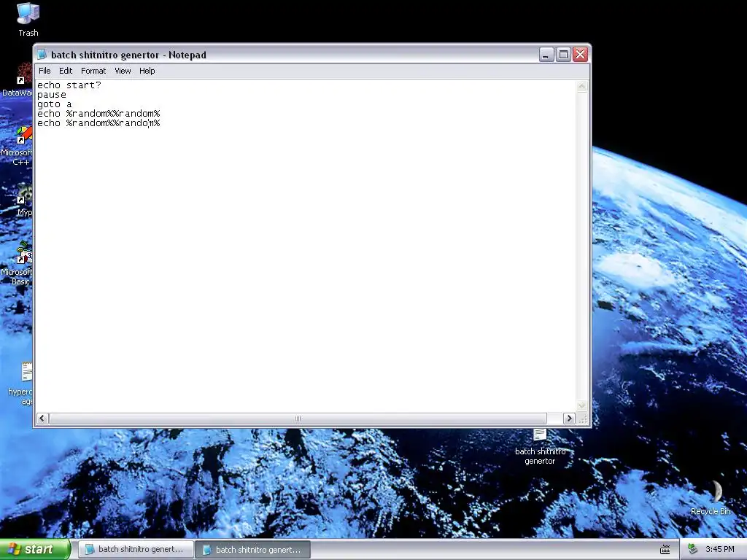Screen dimensions: 747x560
Task: Open the File menu in Notepad
Action: pos(44,71)
